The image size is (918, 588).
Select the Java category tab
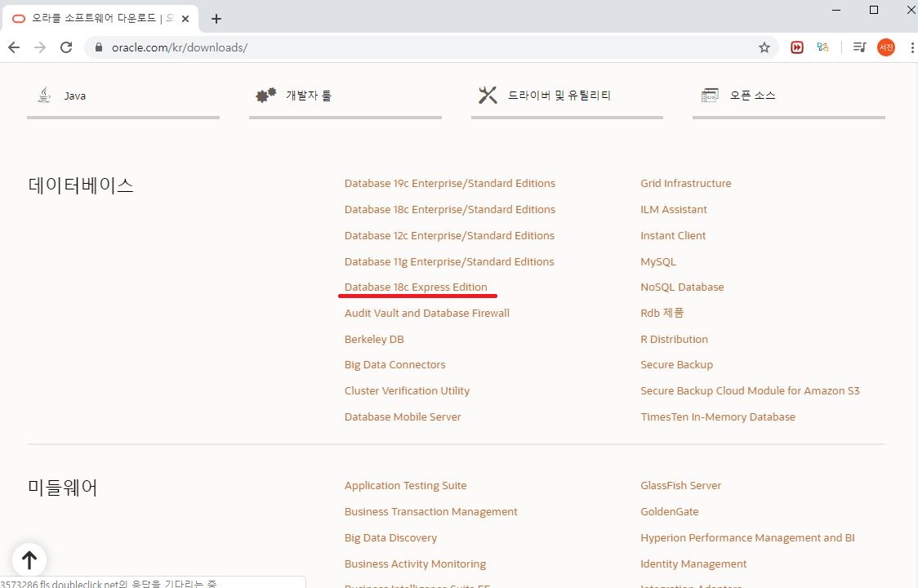123,96
